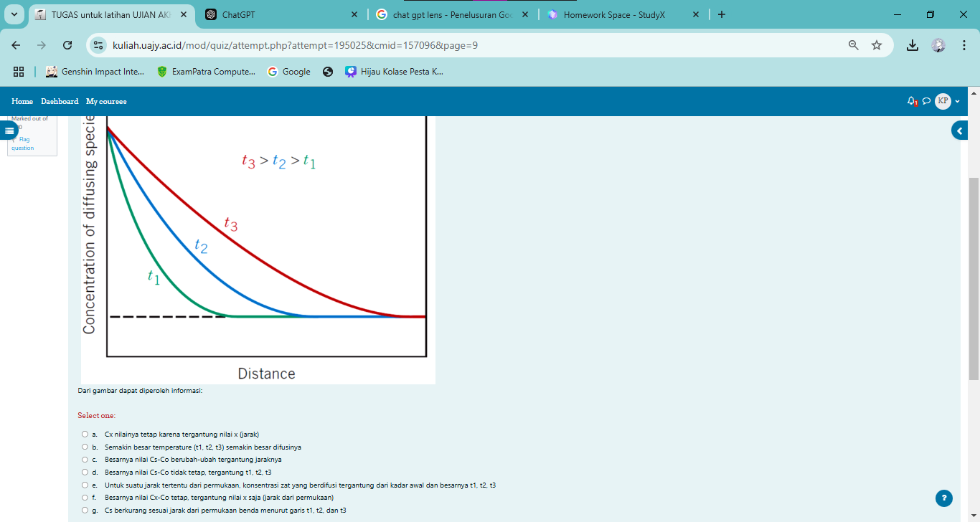Viewport: 980px width, 522px height.
Task: Select option e: Untuk suatu jarak tertentu
Action: [x=85, y=485]
